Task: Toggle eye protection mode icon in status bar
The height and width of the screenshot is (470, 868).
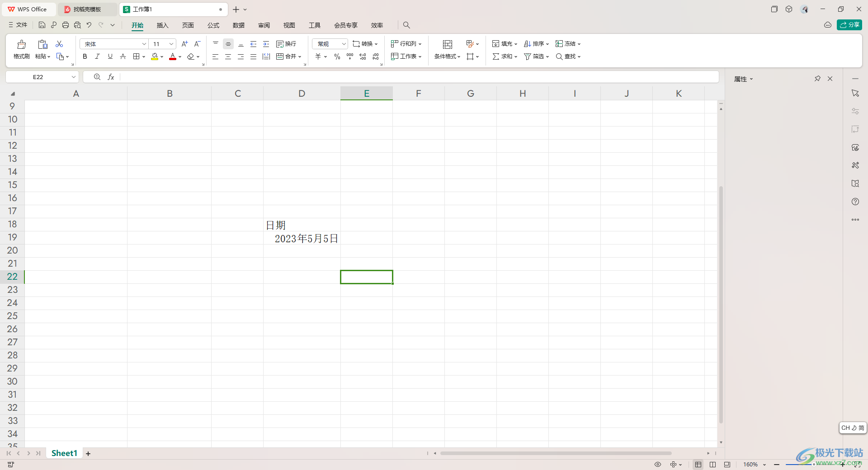Action: (x=658, y=465)
